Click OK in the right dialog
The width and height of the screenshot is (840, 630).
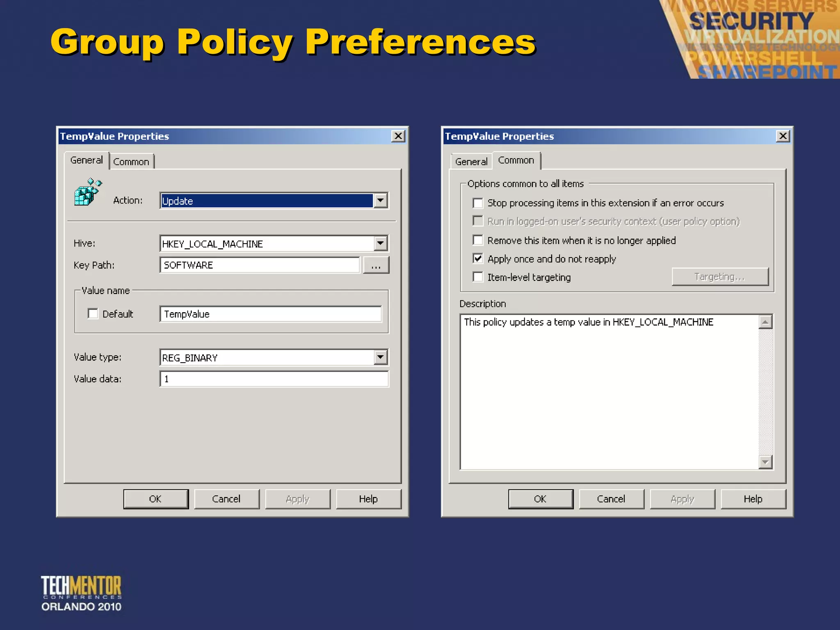(541, 499)
